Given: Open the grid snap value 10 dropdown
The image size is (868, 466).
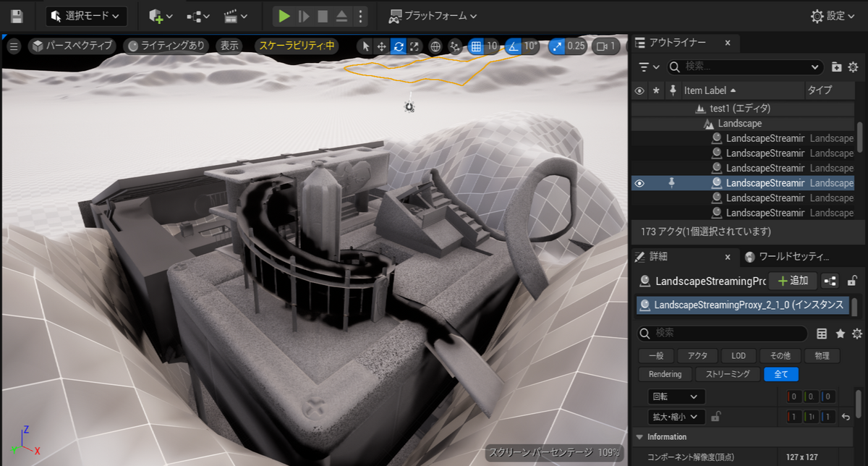Looking at the screenshot, I should (x=492, y=46).
